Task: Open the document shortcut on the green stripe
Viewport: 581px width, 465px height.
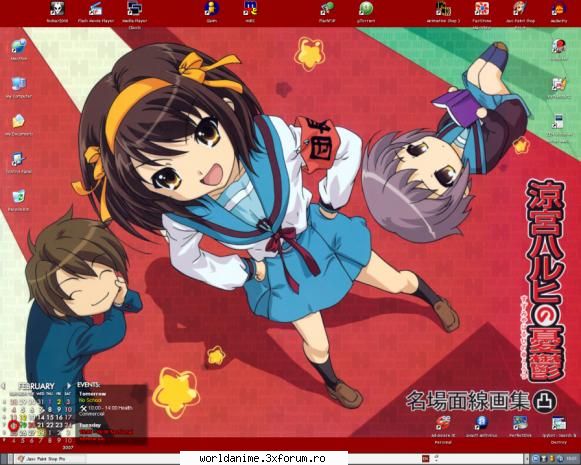Action: click(x=559, y=122)
